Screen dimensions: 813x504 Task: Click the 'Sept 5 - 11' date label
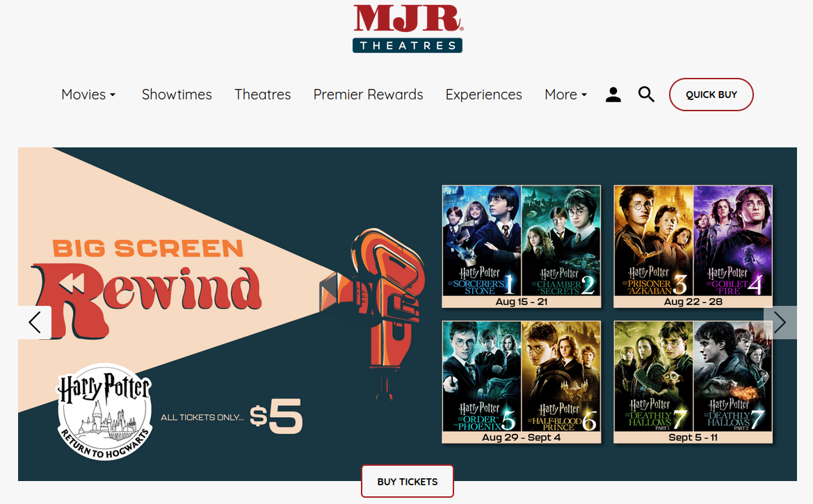coord(693,438)
